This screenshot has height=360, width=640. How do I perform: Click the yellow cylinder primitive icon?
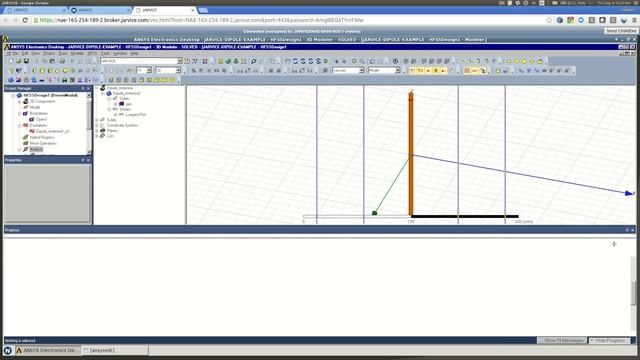pyautogui.click(x=42, y=71)
